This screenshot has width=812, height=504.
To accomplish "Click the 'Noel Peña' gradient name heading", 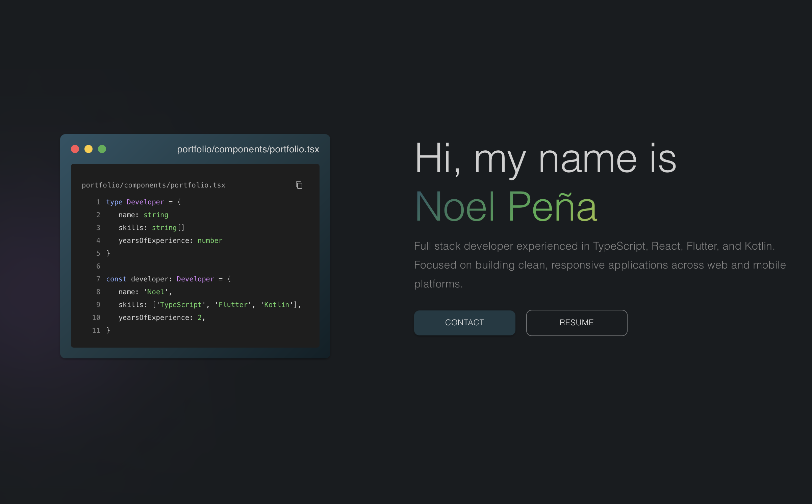I will [x=506, y=207].
